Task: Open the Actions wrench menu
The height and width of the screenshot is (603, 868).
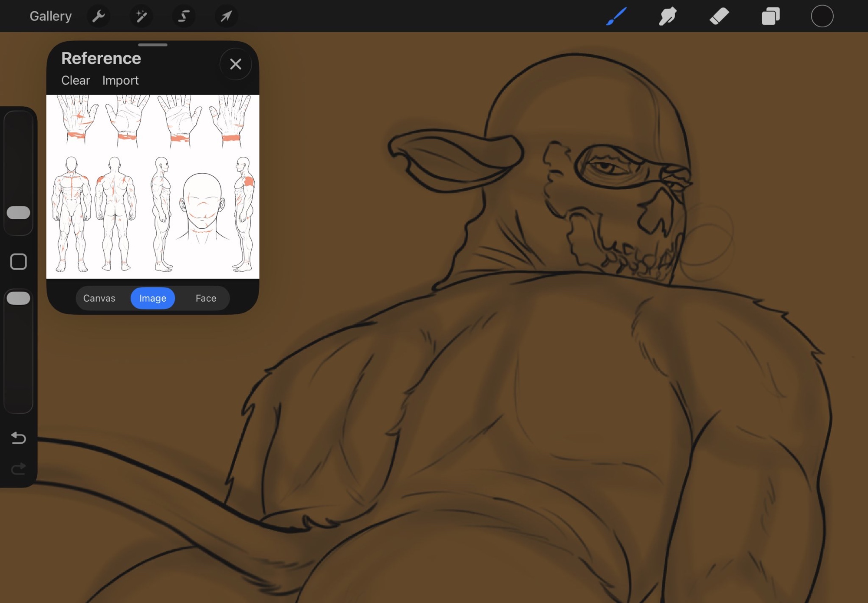Action: click(x=99, y=16)
